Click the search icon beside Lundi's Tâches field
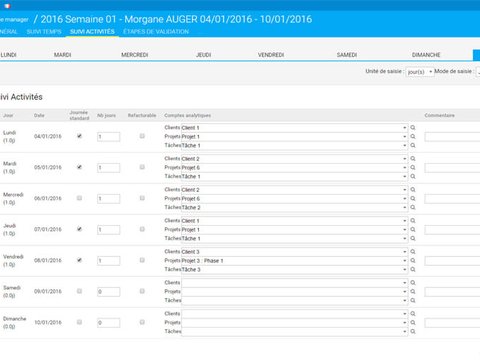This screenshot has height=360, width=480. (413, 146)
